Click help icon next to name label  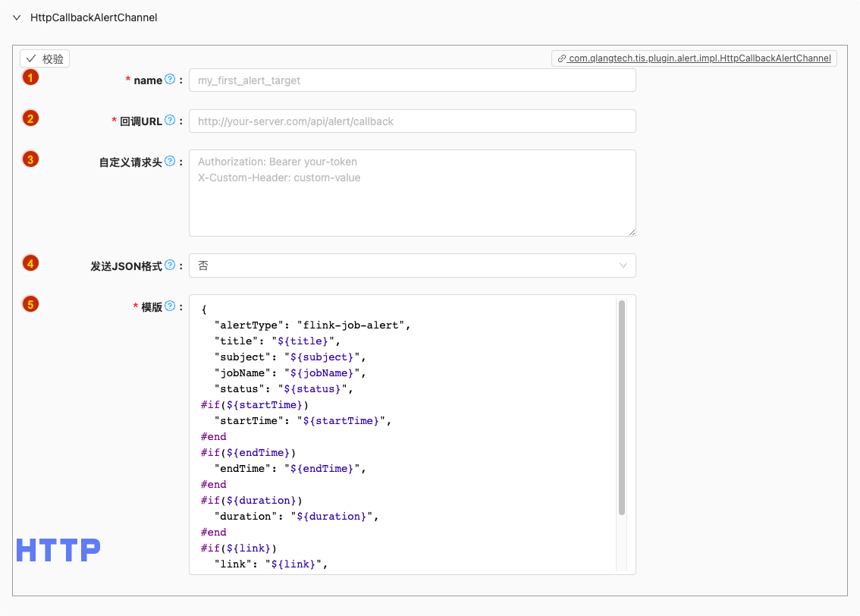(170, 79)
